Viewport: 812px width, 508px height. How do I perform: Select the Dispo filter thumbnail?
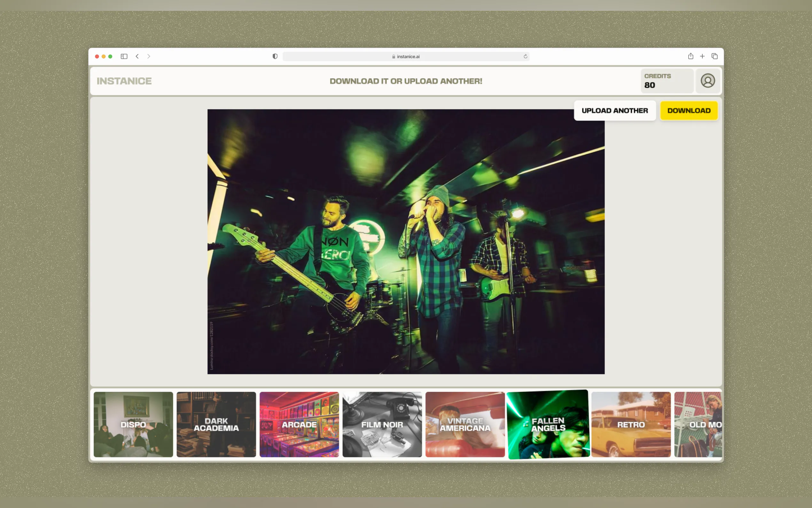133,424
